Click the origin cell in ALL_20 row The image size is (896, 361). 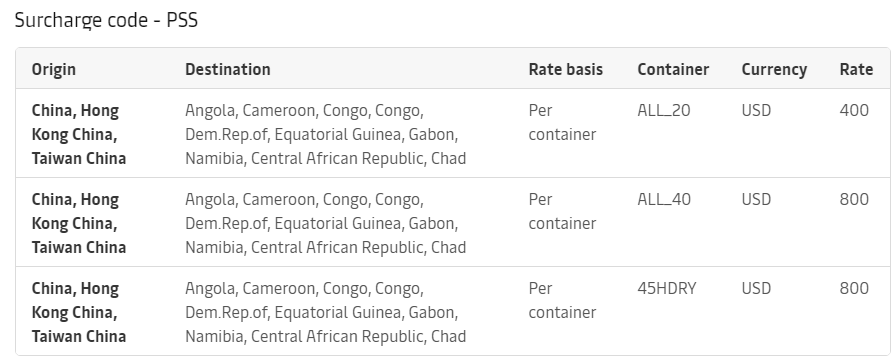[x=79, y=134]
